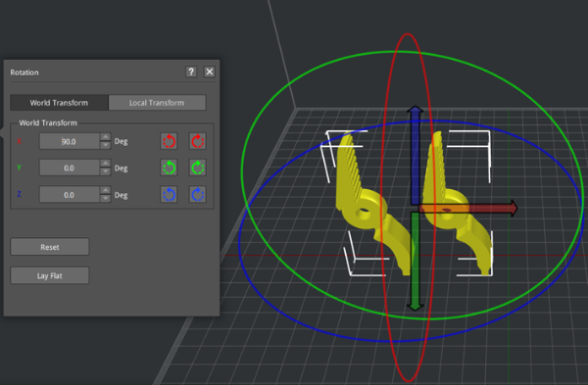Rotate Y axis clockwise with green icon
The image size is (588, 385).
pyautogui.click(x=198, y=168)
